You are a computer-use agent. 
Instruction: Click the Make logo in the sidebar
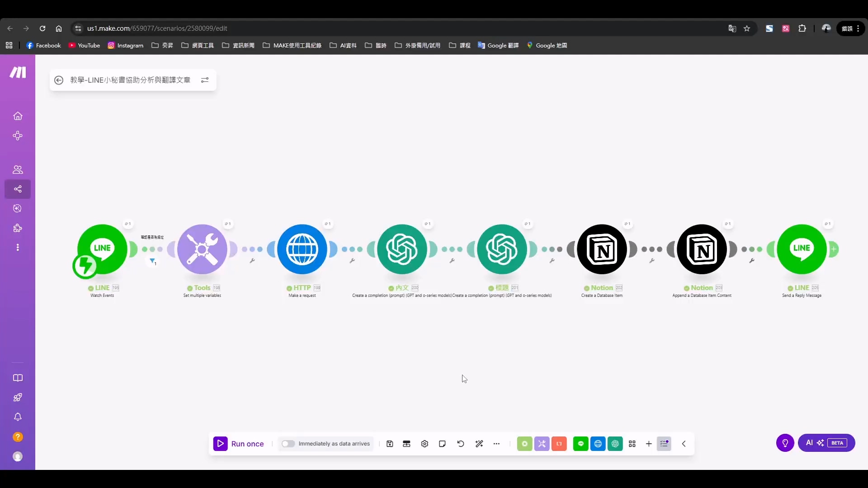coord(18,72)
